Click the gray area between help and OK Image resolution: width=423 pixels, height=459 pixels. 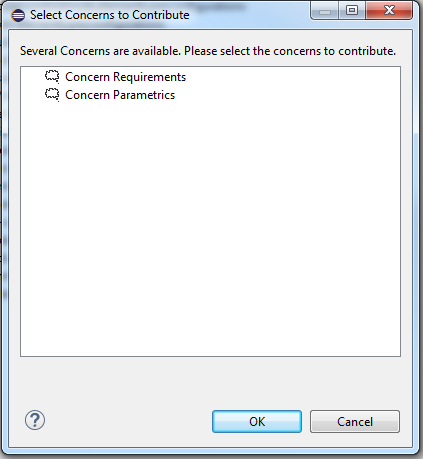click(x=128, y=421)
